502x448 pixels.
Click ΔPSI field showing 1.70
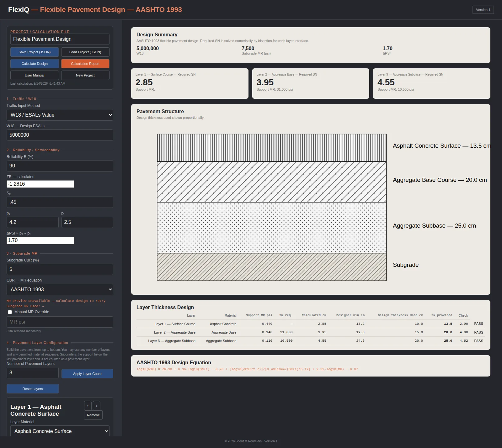click(40, 240)
